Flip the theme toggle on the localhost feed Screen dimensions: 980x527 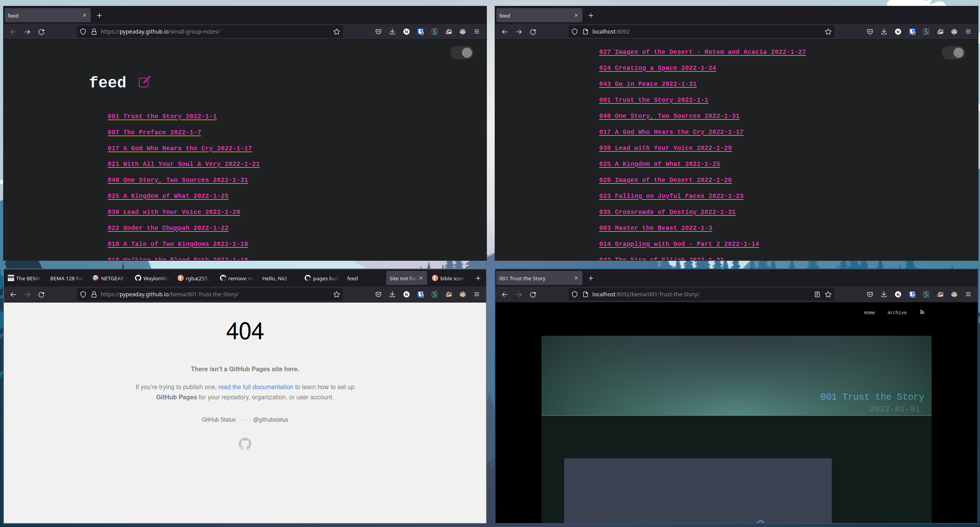click(x=953, y=52)
